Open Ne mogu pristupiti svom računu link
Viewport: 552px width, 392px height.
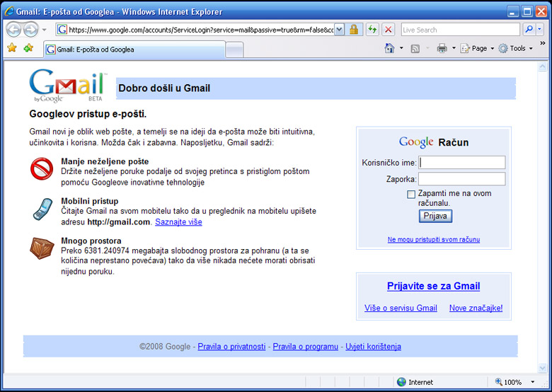point(434,239)
